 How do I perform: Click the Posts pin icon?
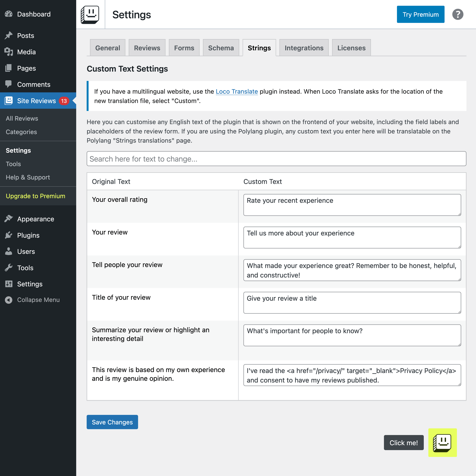pos(9,35)
